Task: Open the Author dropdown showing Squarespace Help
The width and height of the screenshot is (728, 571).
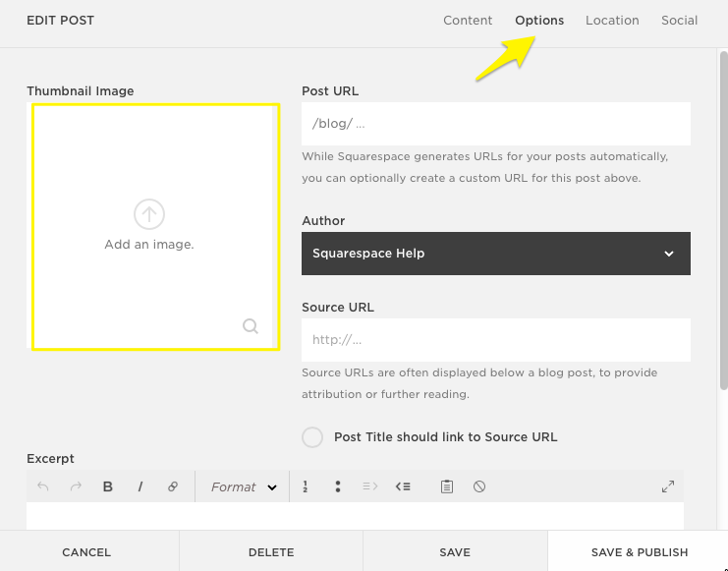Action: pos(495,254)
